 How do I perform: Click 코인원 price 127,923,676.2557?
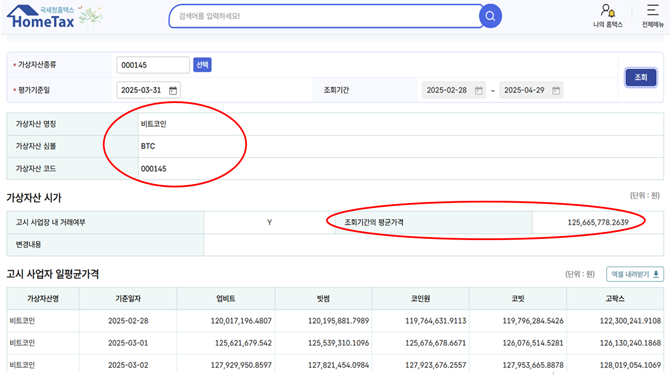click(436, 365)
